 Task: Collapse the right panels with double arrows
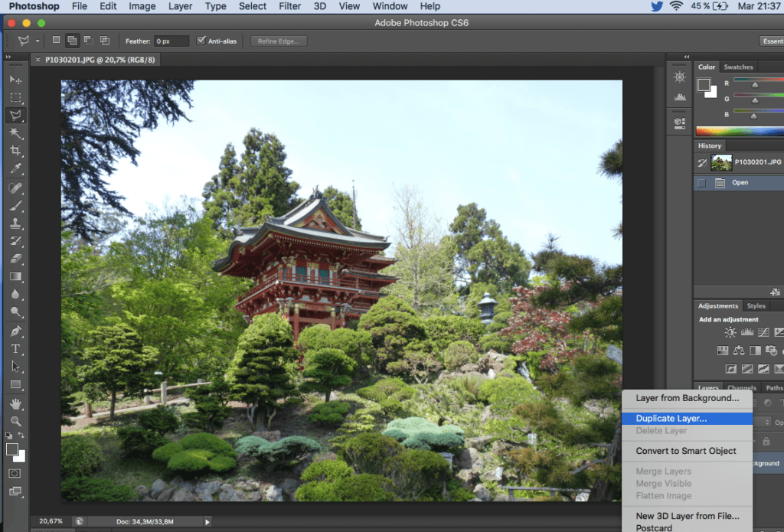coord(686,57)
